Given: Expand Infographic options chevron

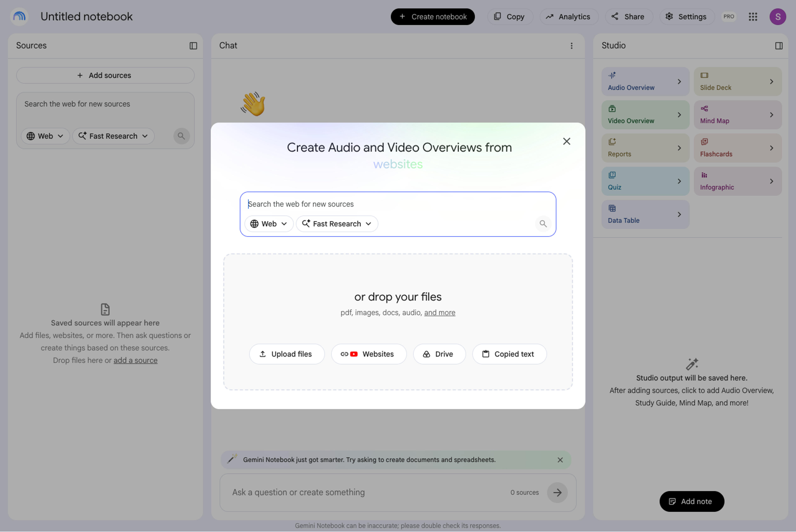Looking at the screenshot, I should tap(772, 182).
